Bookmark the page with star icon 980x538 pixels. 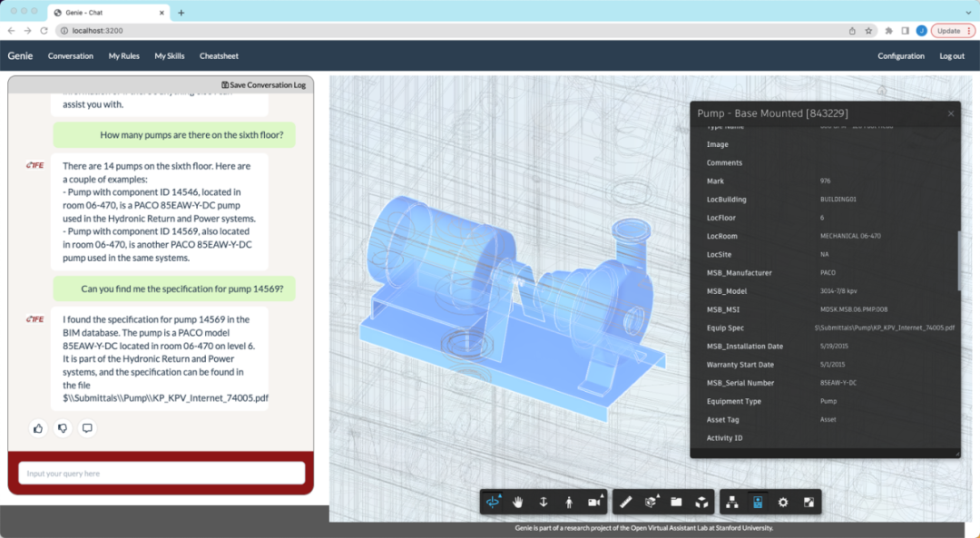[x=868, y=31]
